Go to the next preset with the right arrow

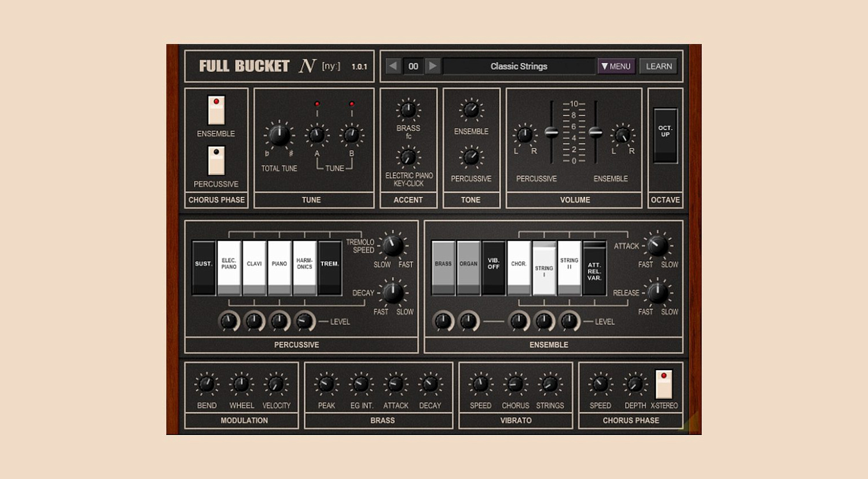[432, 66]
